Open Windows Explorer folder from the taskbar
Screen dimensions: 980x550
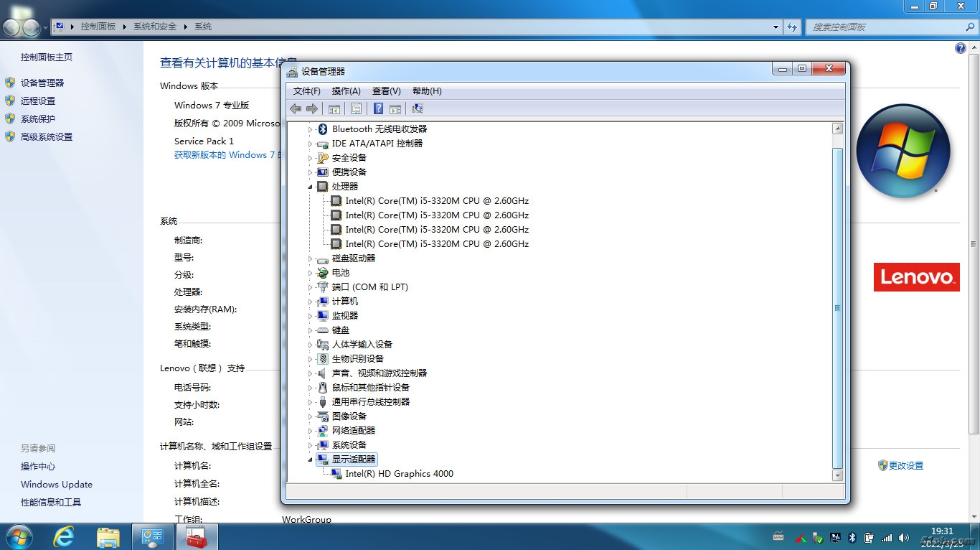[x=108, y=536]
